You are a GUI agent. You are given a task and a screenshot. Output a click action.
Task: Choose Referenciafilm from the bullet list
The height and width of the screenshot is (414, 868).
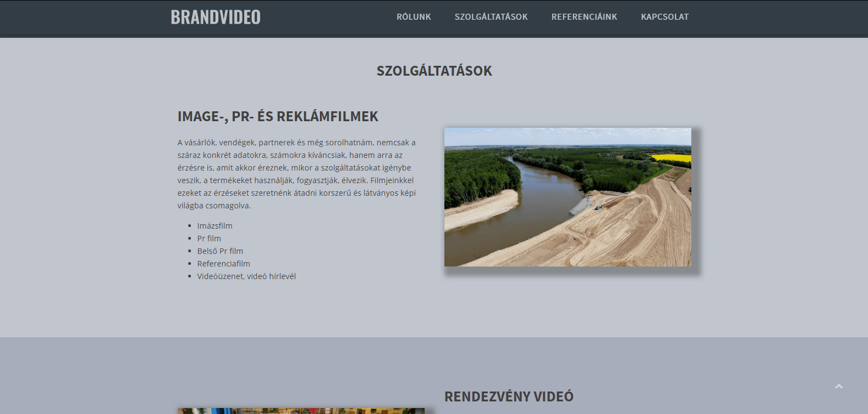pos(223,264)
